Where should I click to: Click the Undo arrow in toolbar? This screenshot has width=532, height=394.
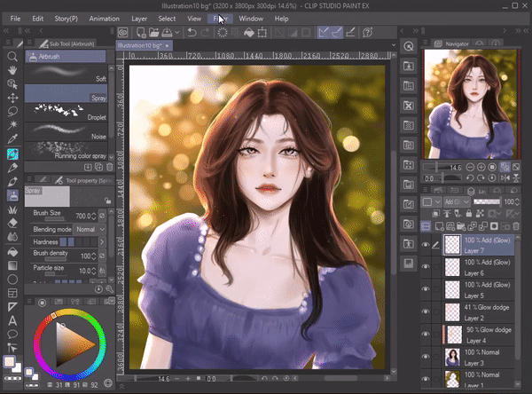[192, 33]
